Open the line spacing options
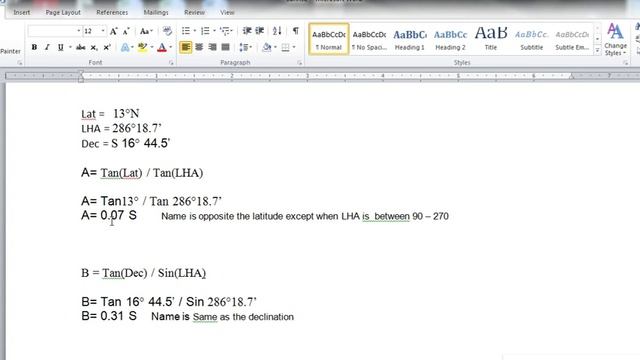 click(244, 47)
